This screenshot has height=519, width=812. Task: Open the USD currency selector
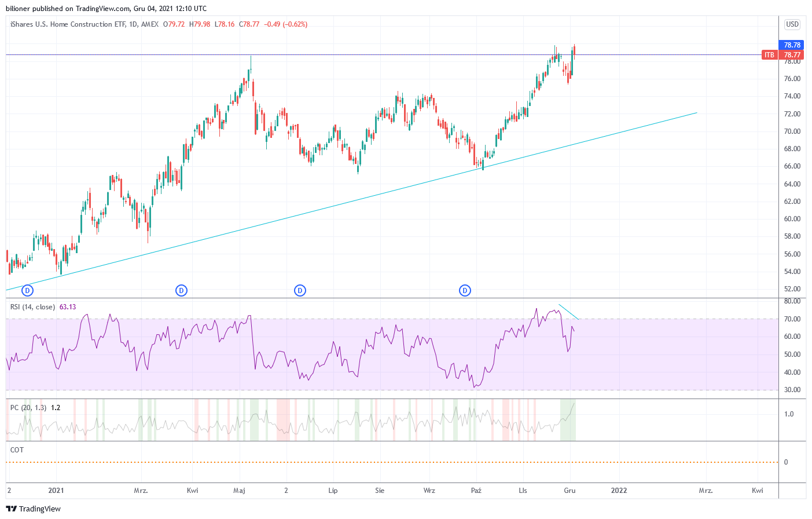pyautogui.click(x=792, y=24)
